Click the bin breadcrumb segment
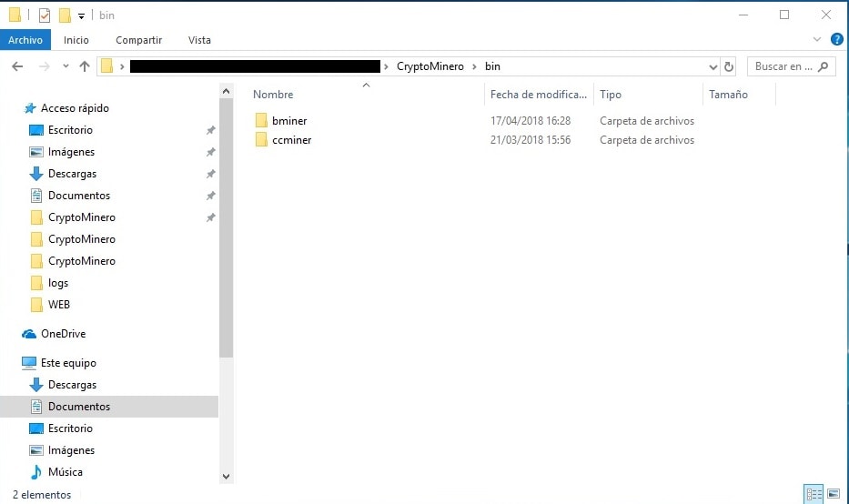Screen dimensions: 849x504 coord(492,66)
